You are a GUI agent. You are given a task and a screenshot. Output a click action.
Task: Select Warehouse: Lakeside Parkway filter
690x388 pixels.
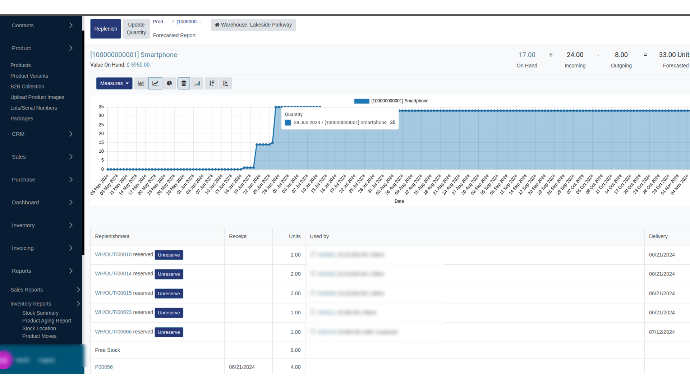253,25
